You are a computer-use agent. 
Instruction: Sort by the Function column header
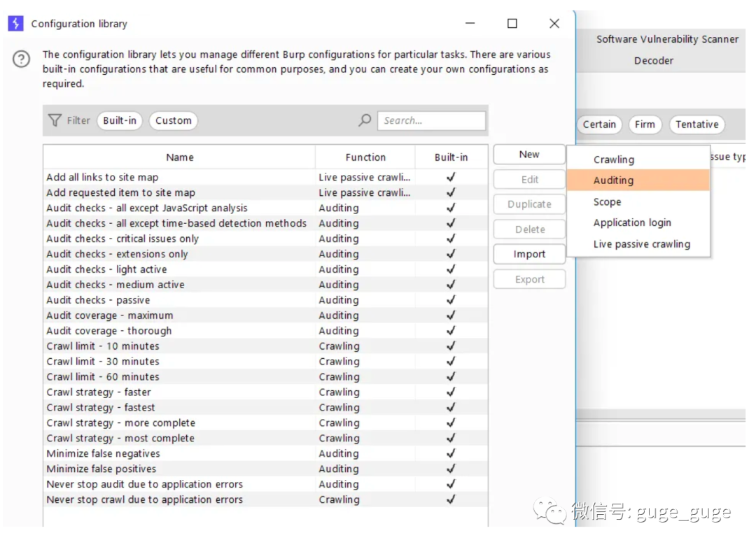click(365, 157)
